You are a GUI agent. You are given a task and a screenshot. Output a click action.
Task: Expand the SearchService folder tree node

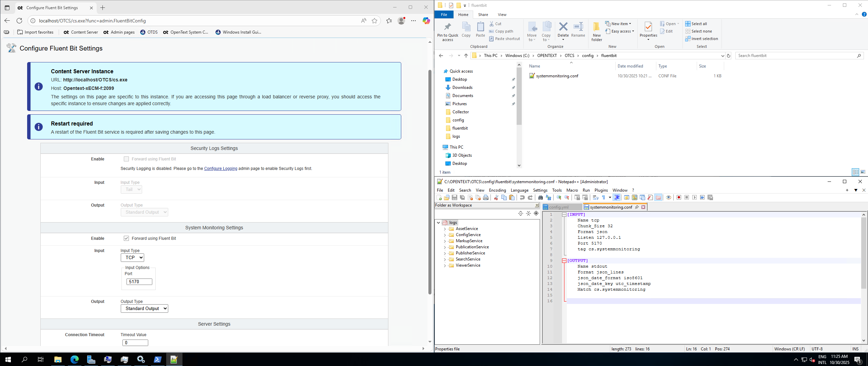445,259
